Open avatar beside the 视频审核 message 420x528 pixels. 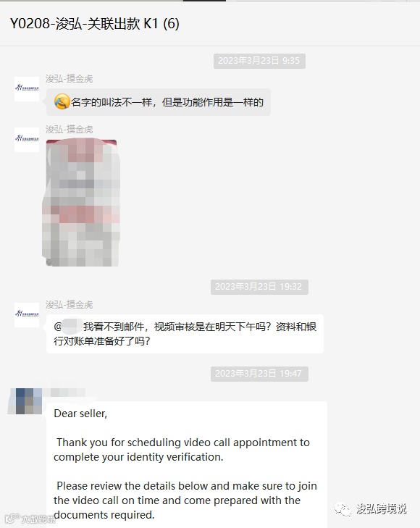[x=27, y=315]
